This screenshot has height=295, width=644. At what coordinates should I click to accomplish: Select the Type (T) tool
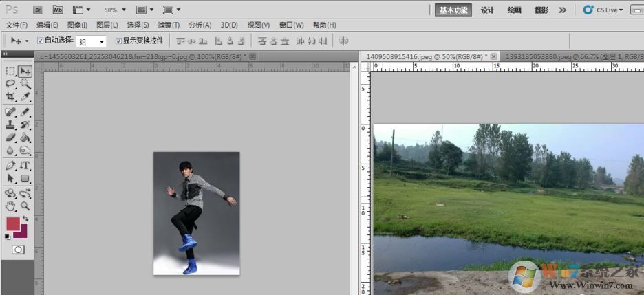coord(25,165)
